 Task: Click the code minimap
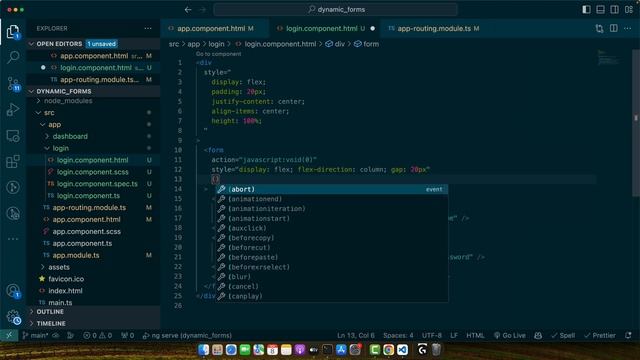click(608, 58)
